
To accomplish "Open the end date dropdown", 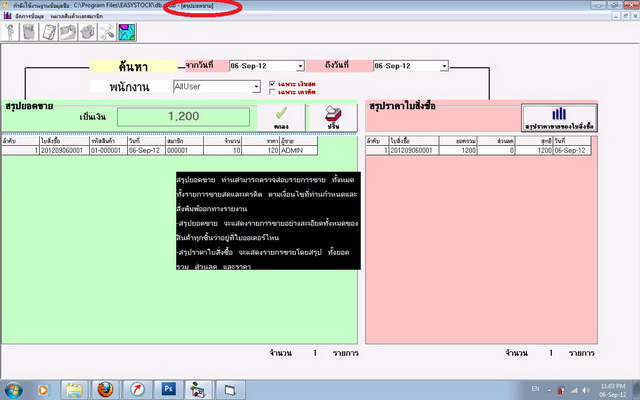I will click(x=443, y=66).
